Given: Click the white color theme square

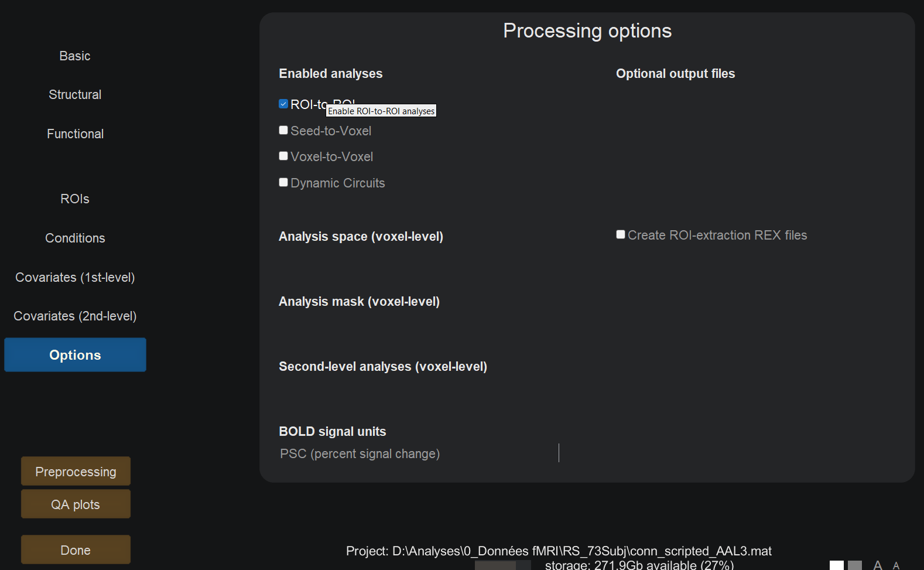Looking at the screenshot, I should coord(836,565).
